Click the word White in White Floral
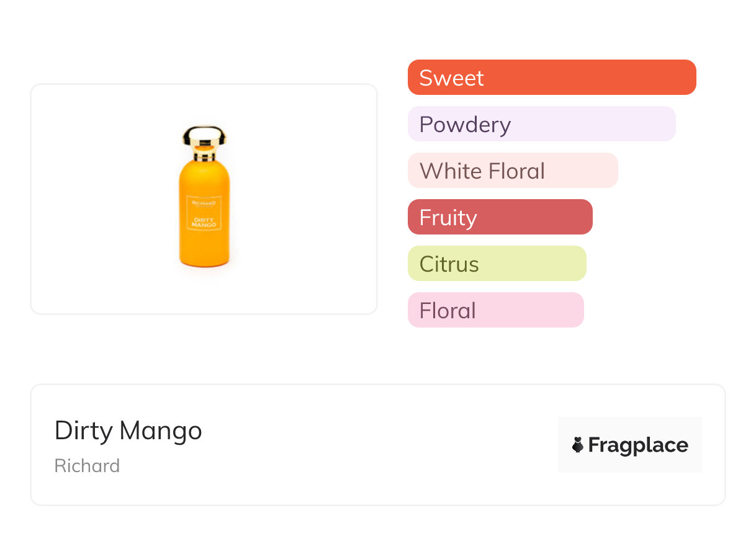The width and height of the screenshot is (756, 536). point(446,171)
